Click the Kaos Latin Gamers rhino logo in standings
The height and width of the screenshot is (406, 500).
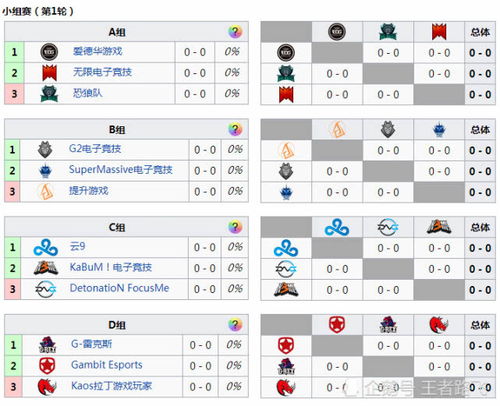(46, 387)
